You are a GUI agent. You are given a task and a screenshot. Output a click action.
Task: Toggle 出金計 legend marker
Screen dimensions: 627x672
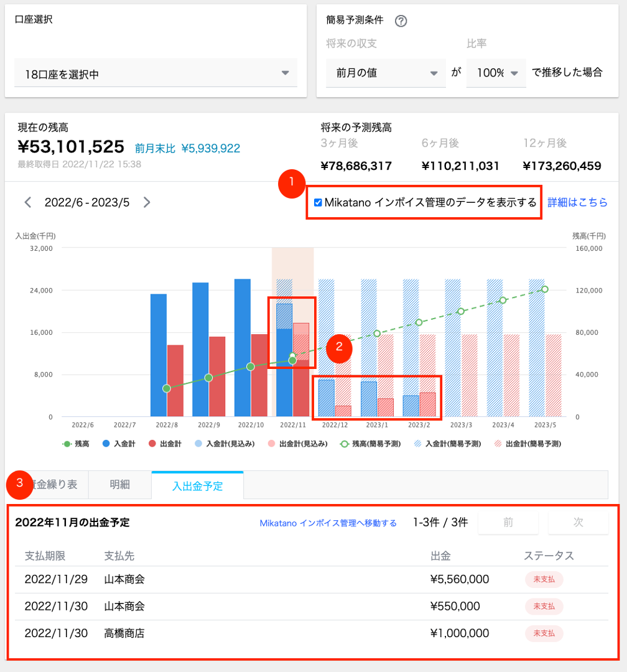click(x=152, y=444)
